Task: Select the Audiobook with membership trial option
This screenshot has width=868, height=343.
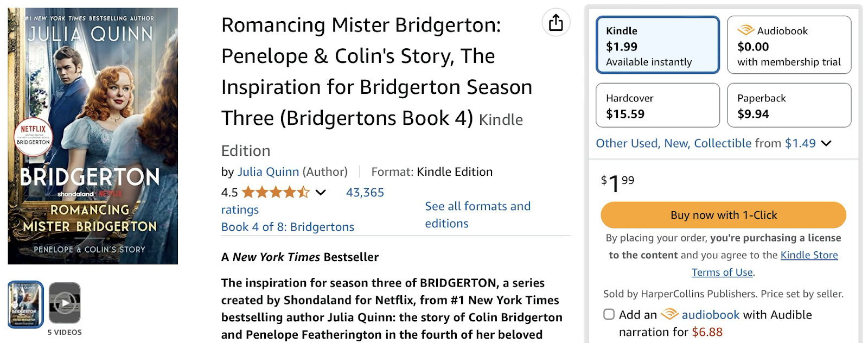Action: [x=789, y=45]
